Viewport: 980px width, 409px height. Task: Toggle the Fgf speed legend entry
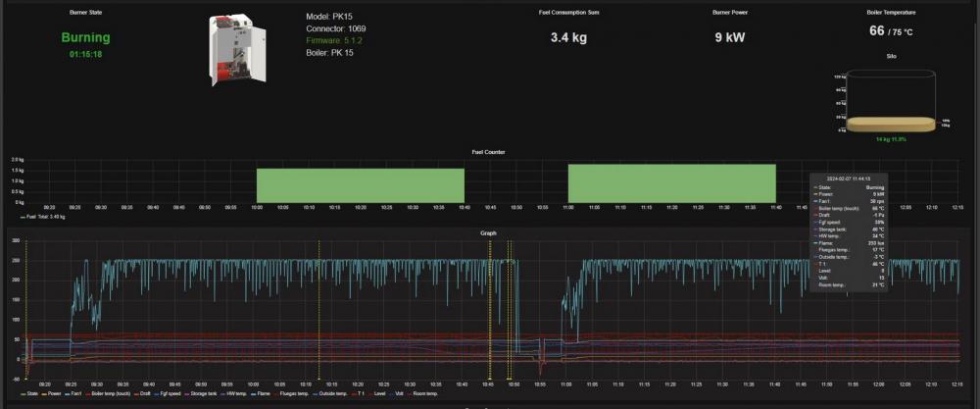(168, 394)
